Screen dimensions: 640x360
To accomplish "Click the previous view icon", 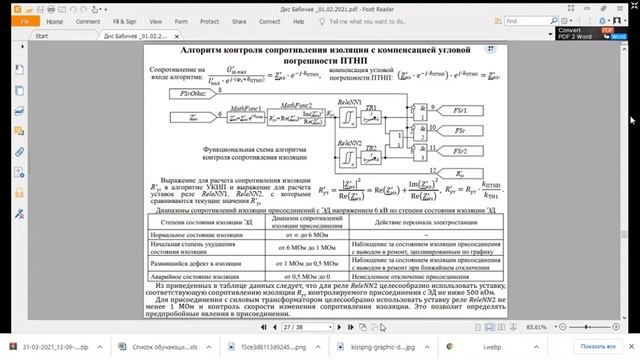I will coord(362,327).
